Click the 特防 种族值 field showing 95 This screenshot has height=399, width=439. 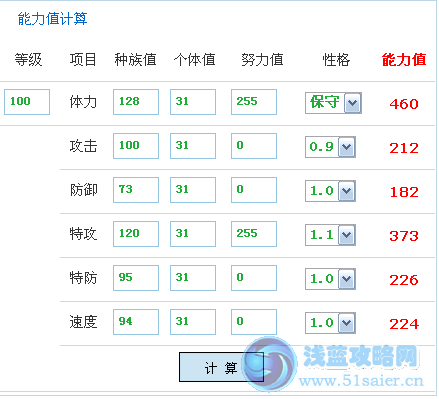136,278
